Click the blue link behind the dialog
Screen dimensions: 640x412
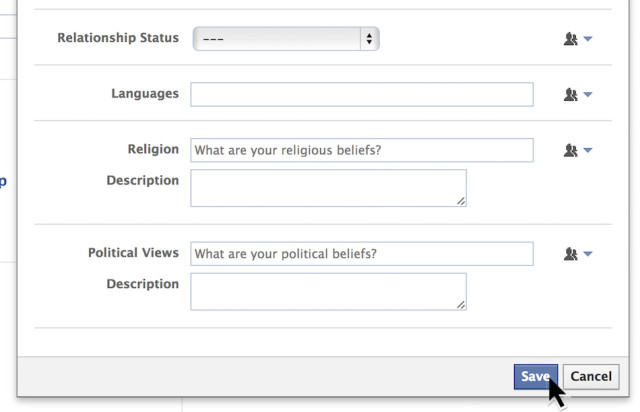pyautogui.click(x=3, y=181)
